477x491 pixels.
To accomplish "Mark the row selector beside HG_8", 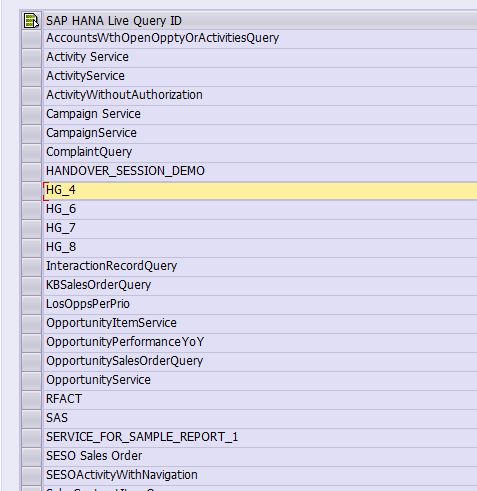I will (x=32, y=248).
